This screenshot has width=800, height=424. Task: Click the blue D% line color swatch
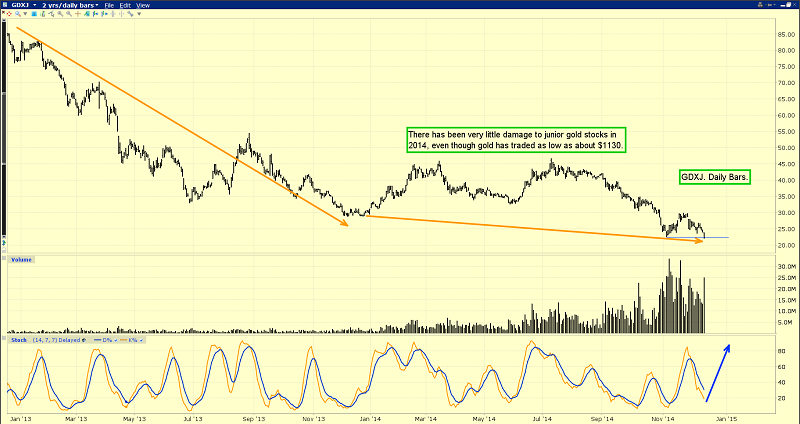(x=97, y=340)
